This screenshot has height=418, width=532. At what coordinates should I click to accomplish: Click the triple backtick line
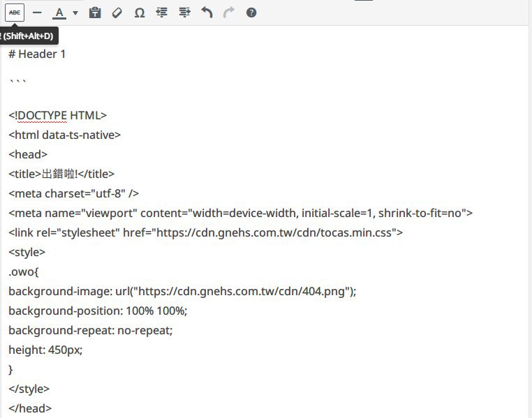coord(17,82)
